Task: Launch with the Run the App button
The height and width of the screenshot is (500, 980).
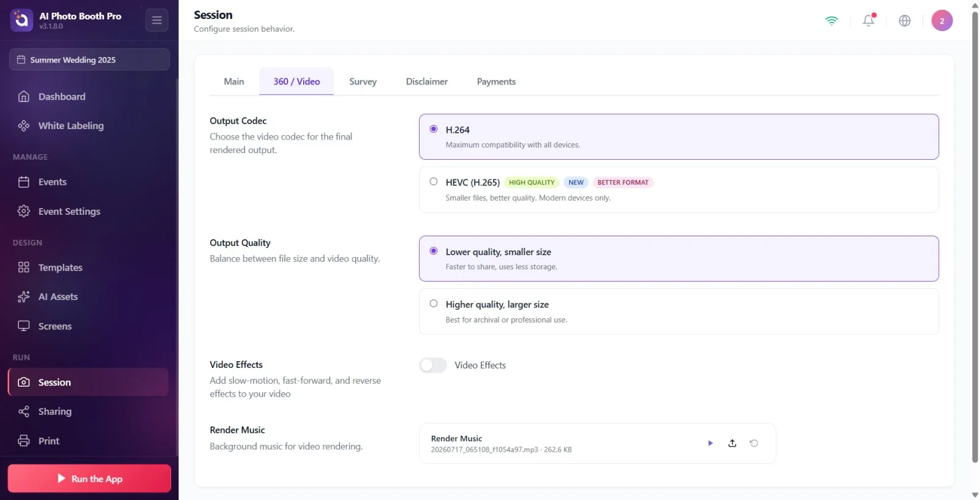Action: 89,479
